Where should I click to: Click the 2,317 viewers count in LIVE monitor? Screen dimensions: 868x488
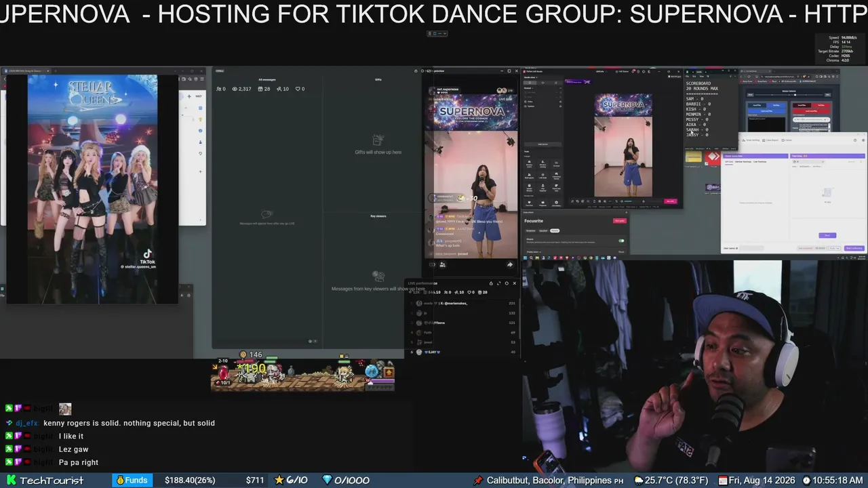point(241,89)
